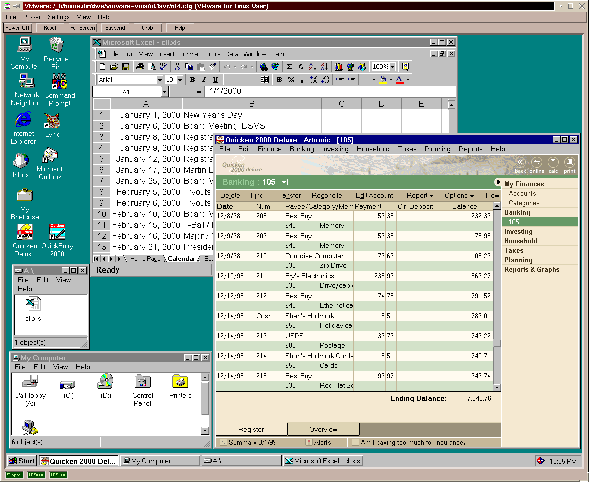Open the Quicken Banking account dropdown arrow
Viewport: 589px width, 482px height.
285,182
